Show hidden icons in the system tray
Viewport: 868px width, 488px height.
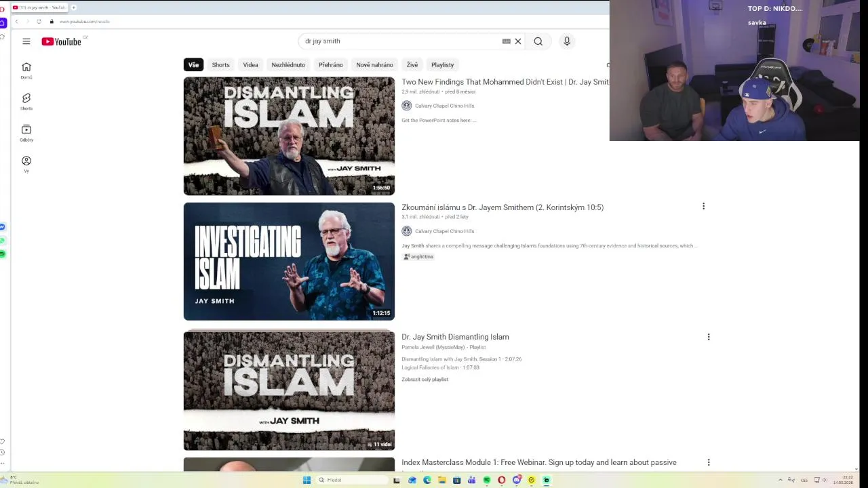(x=780, y=480)
